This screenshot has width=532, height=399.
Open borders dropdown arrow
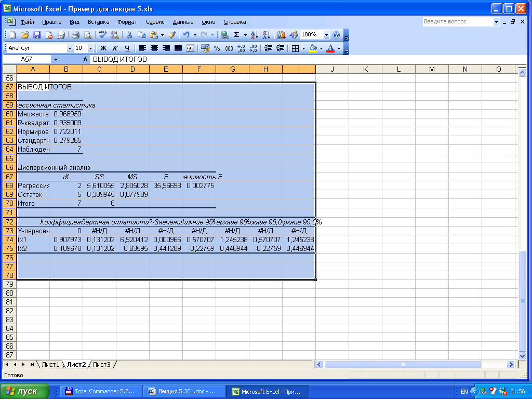tap(303, 48)
